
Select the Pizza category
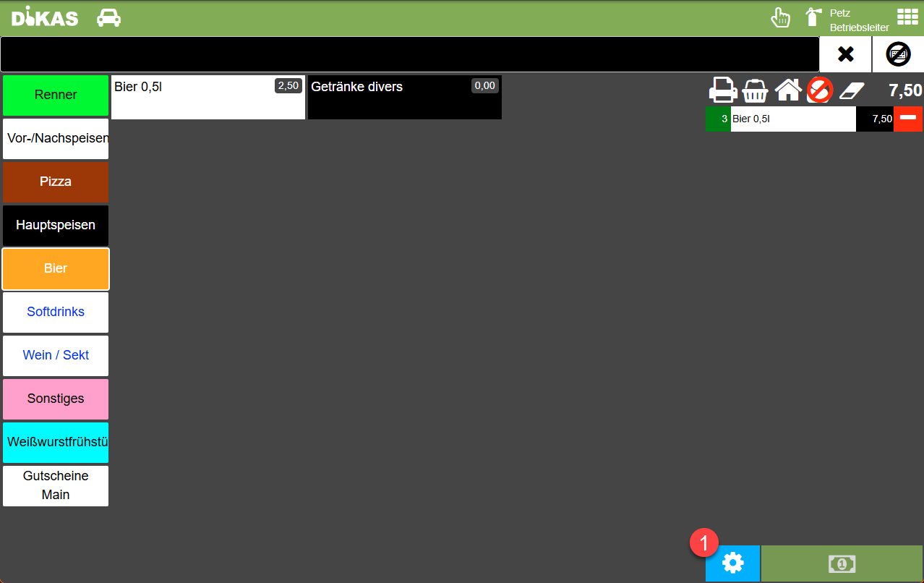56,182
